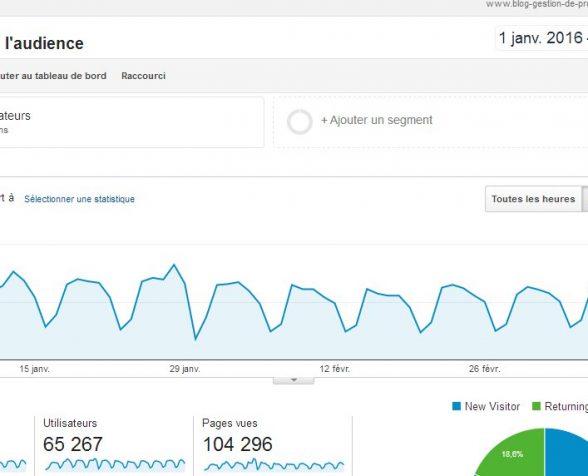Click the Utilisateurs metric label

(x=70, y=423)
